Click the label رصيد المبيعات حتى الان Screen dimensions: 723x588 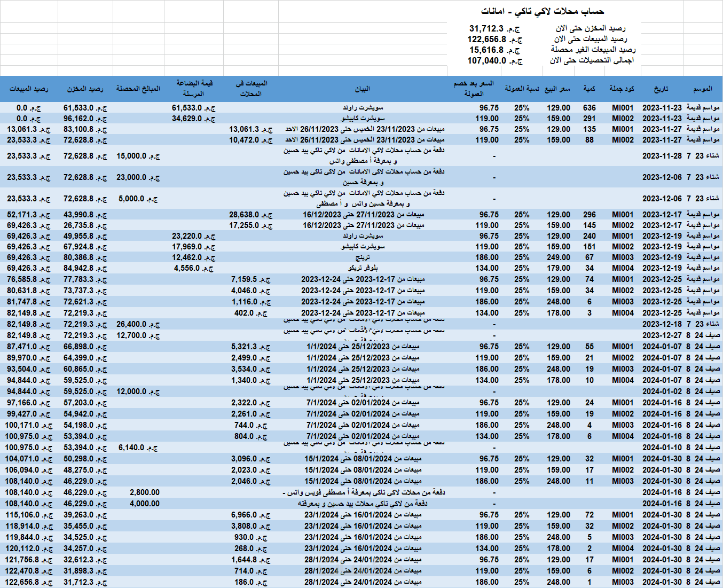590,39
